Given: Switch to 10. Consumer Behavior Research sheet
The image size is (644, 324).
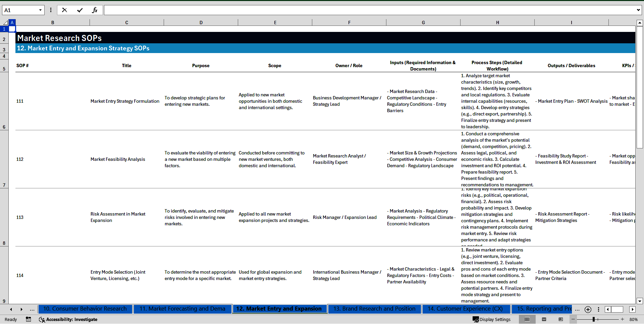Looking at the screenshot, I should coord(85,309).
